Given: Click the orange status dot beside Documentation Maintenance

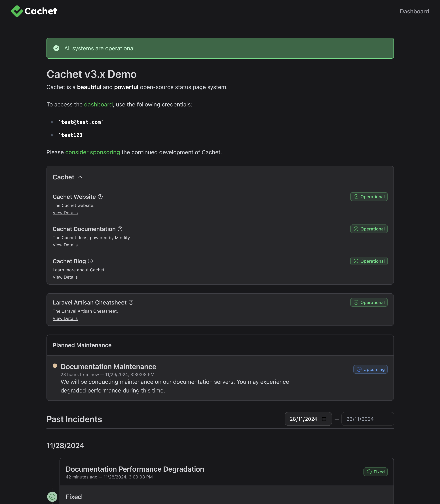Looking at the screenshot, I should click(55, 366).
